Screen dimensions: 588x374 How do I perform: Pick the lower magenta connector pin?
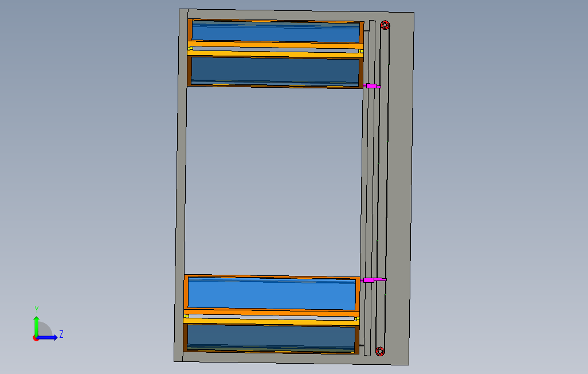[x=374, y=280]
